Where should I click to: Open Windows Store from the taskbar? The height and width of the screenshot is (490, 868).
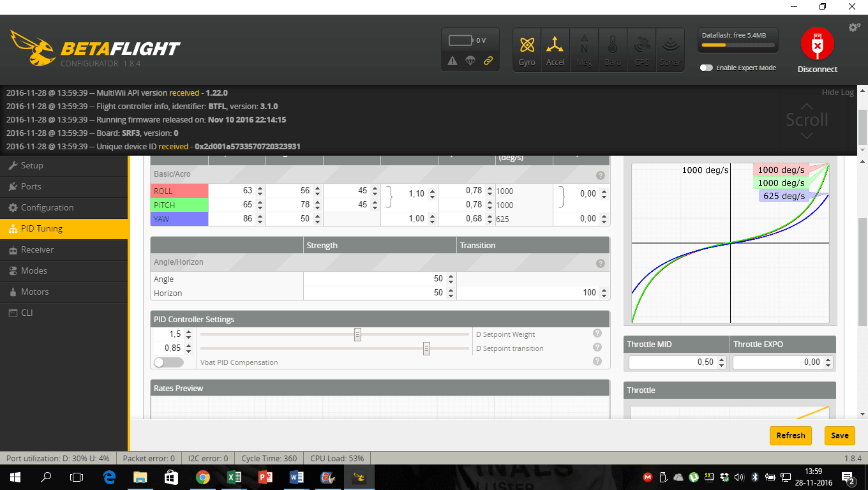(171, 477)
